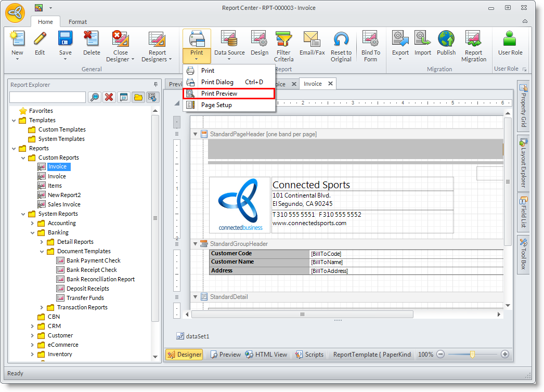Collapse the Banking folder

(x=33, y=232)
